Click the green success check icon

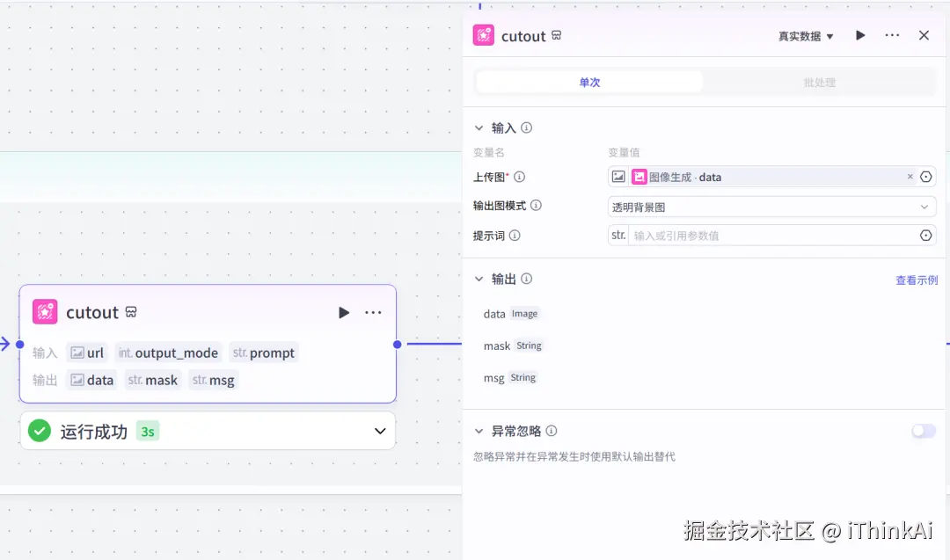point(40,431)
